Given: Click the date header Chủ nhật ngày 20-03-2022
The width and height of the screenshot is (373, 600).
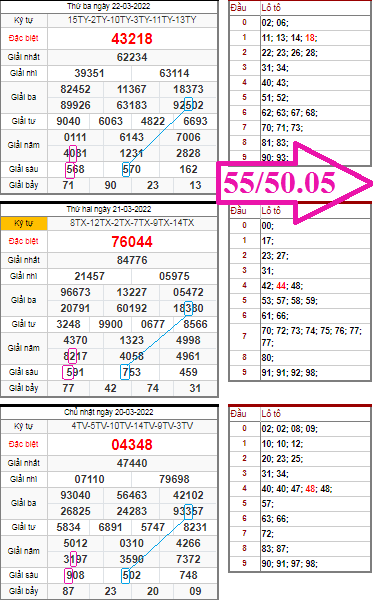Looking at the screenshot, I should tap(109, 412).
